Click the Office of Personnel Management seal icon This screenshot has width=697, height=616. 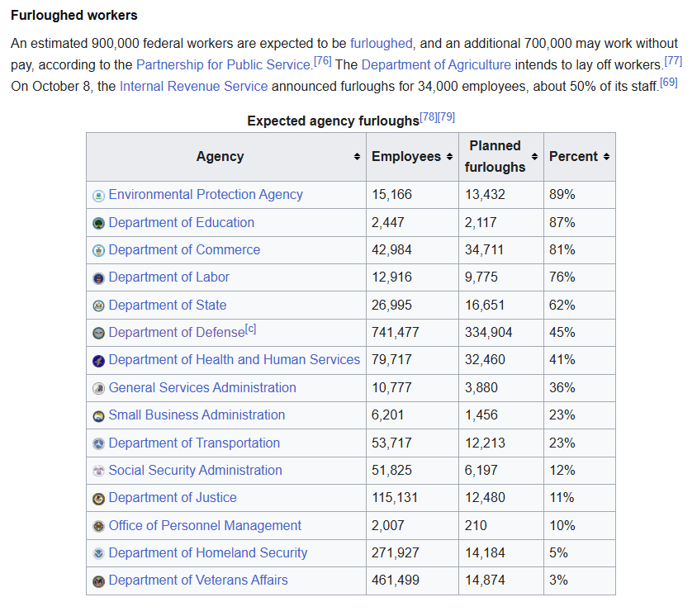98,526
